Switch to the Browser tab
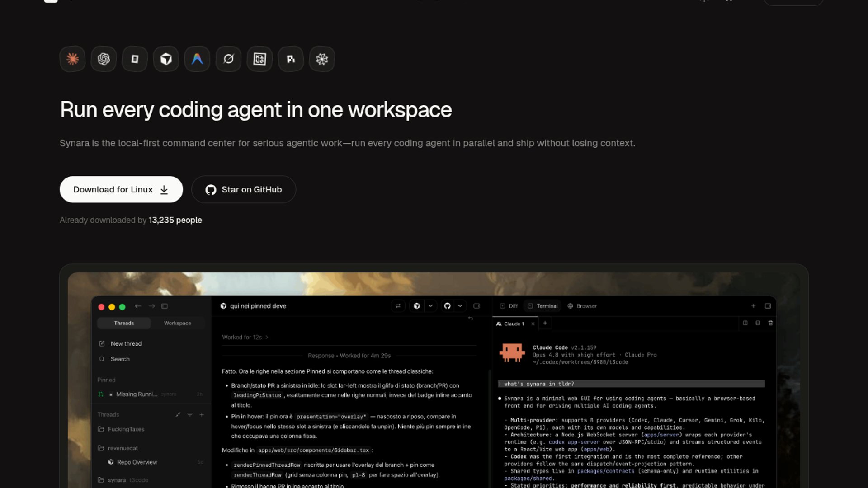868x488 pixels. (x=582, y=306)
